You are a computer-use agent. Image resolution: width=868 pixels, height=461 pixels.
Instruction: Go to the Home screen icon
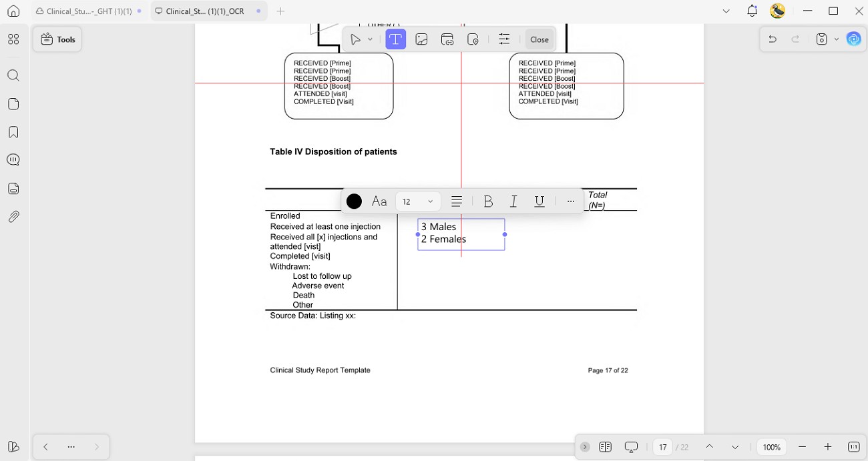tap(13, 11)
